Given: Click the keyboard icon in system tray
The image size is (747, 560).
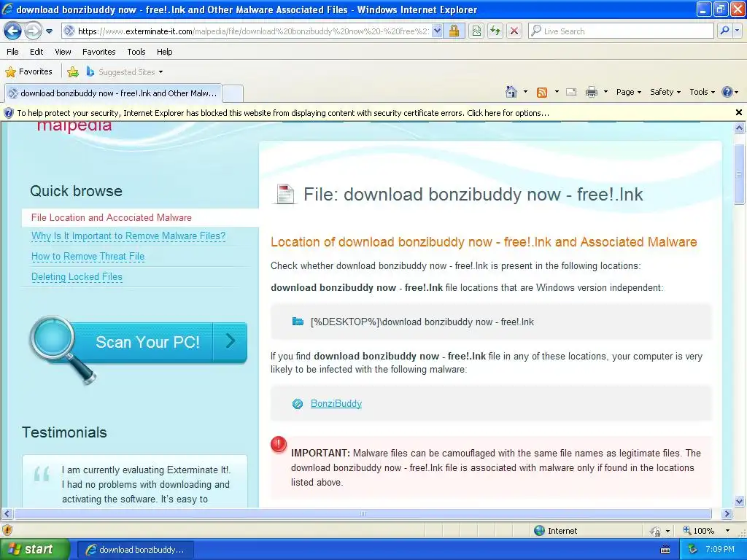Looking at the screenshot, I should (665, 550).
